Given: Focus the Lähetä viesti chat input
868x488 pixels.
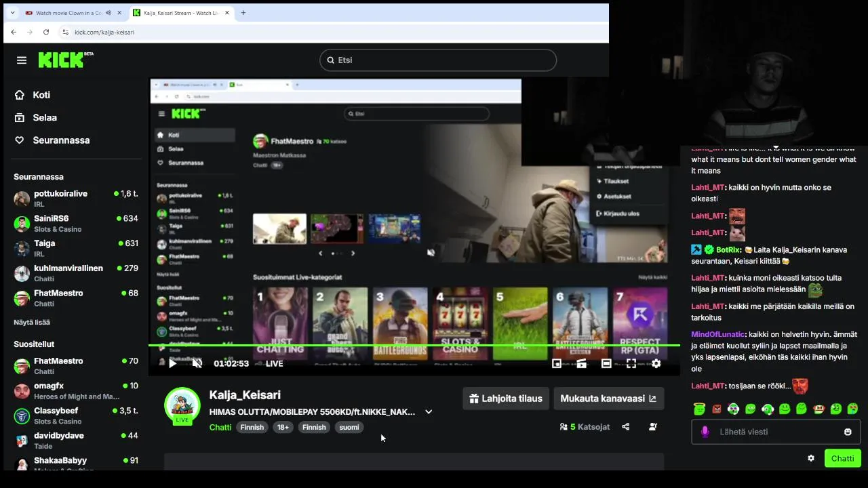Looking at the screenshot, I should (x=776, y=432).
